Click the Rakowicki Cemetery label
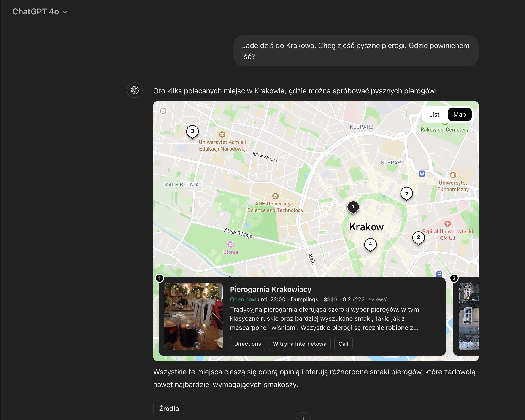This screenshot has height=420, width=525. pyautogui.click(x=445, y=130)
